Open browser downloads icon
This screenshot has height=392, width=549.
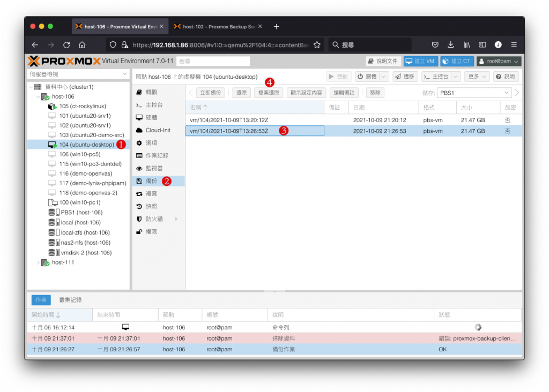450,45
